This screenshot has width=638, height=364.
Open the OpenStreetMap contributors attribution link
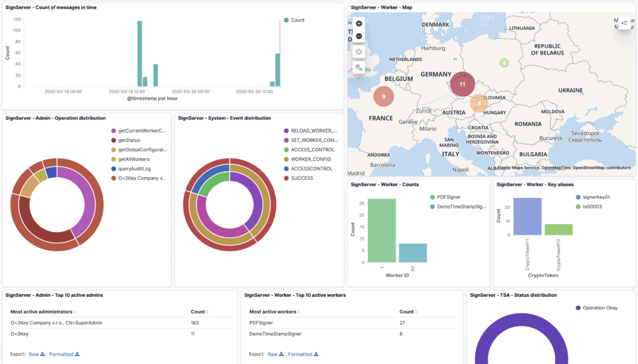[x=601, y=167]
